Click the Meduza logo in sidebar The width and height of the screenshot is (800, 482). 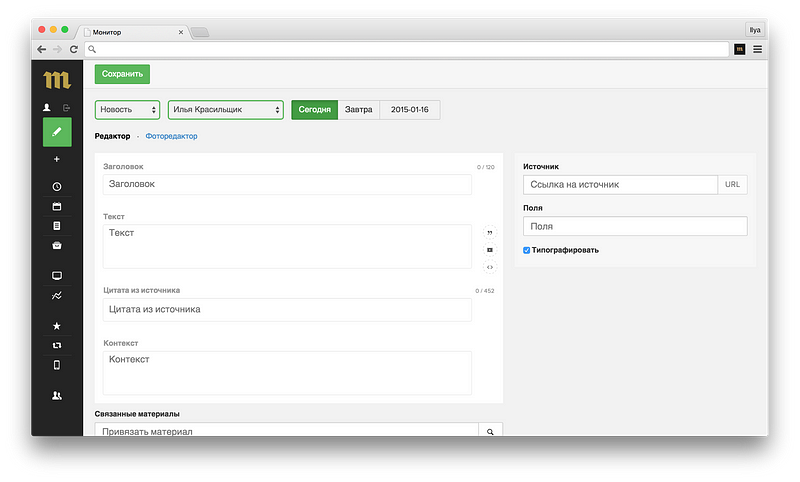coord(57,80)
